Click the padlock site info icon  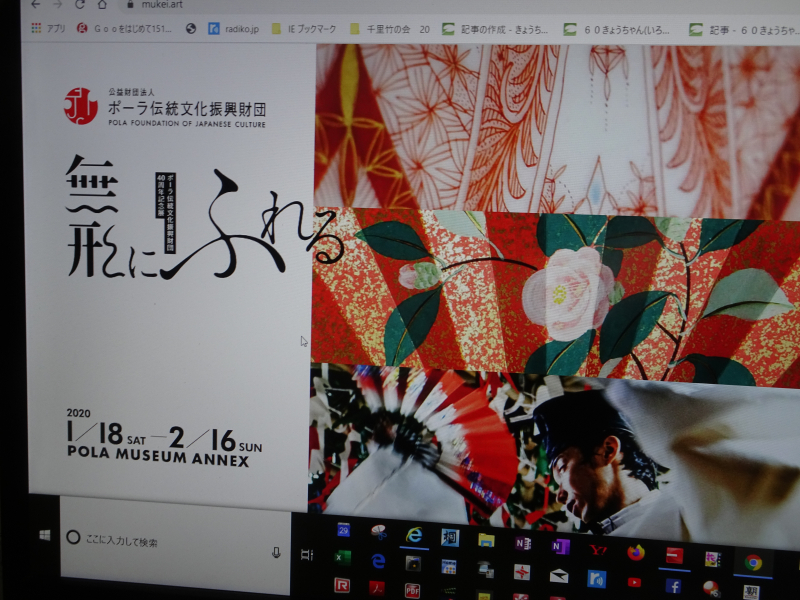pyautogui.click(x=130, y=5)
